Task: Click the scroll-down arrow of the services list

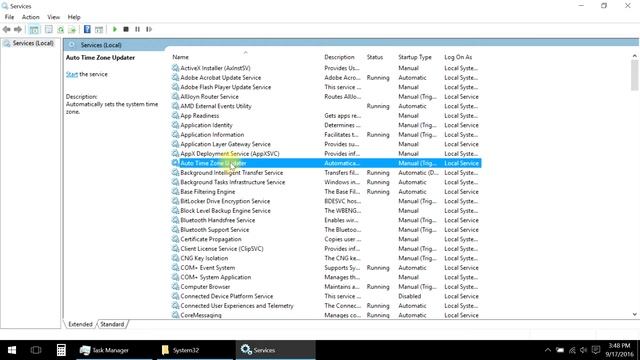Action: click(634, 314)
